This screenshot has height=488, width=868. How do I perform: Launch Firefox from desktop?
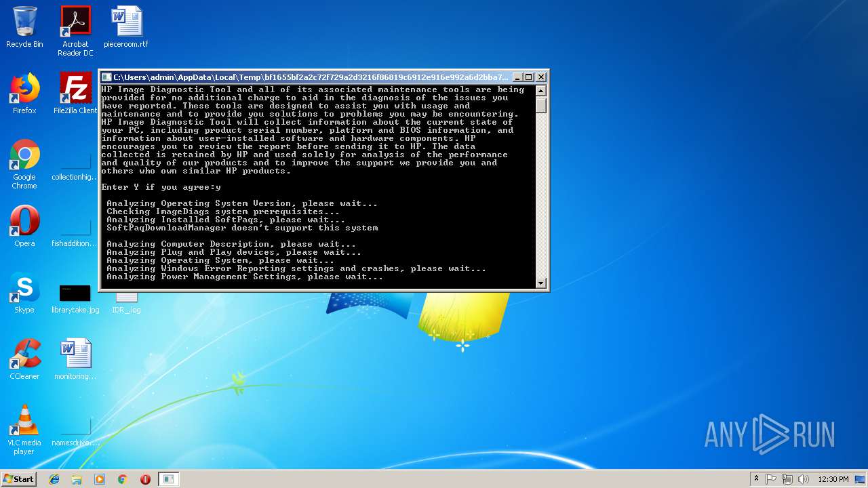point(24,94)
